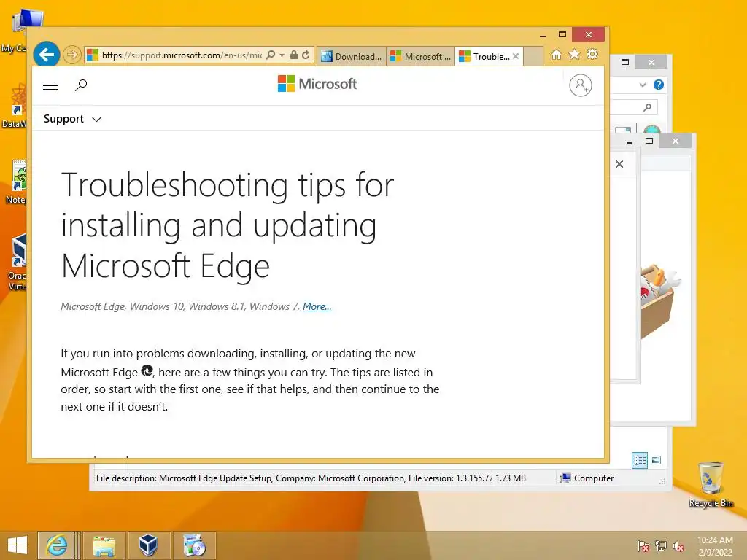Click the Microsoft logo link

tap(317, 84)
